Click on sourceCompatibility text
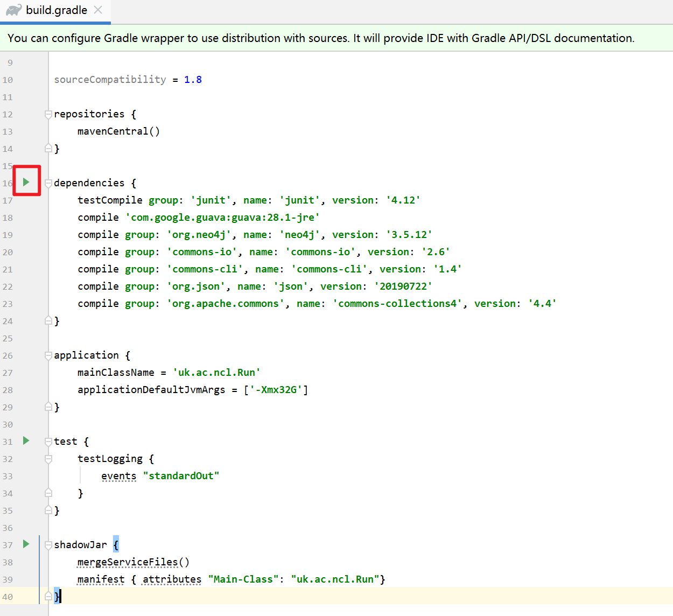 (x=110, y=80)
